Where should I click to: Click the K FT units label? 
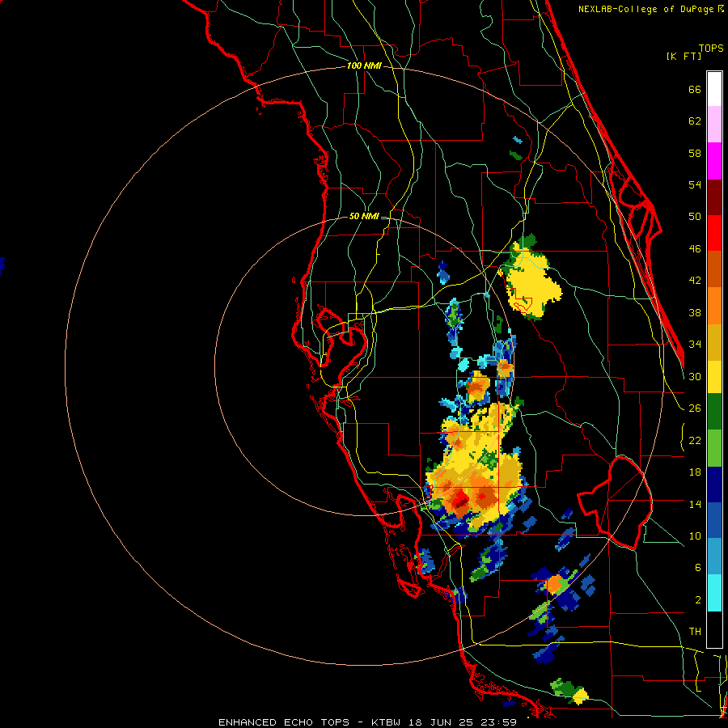coord(684,56)
